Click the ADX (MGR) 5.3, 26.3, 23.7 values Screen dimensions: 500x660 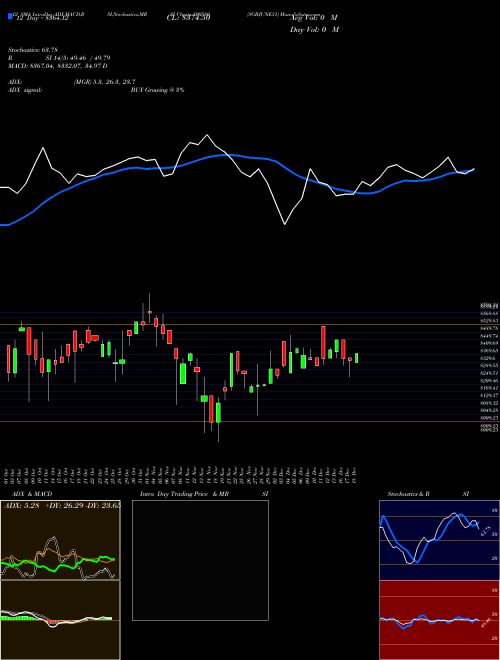point(104,82)
